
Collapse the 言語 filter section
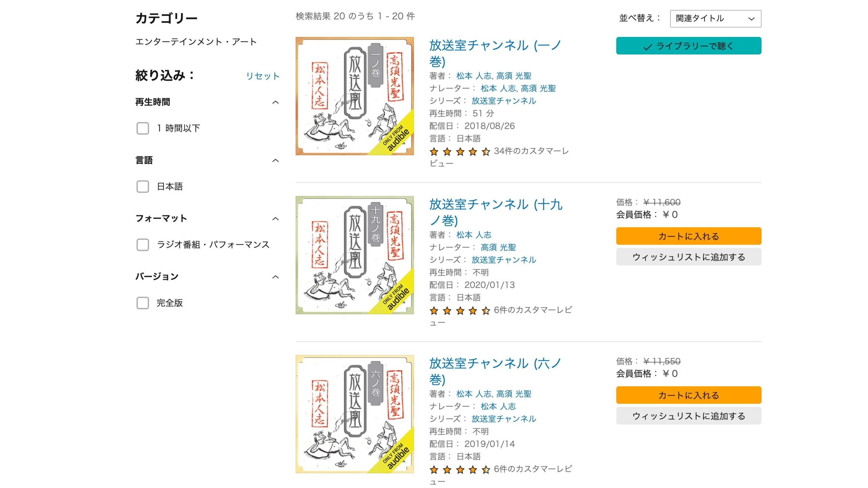[x=276, y=160]
